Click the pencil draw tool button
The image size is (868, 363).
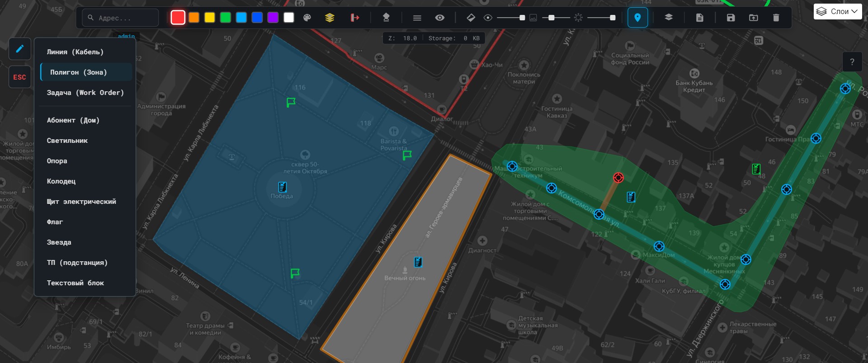(x=19, y=49)
